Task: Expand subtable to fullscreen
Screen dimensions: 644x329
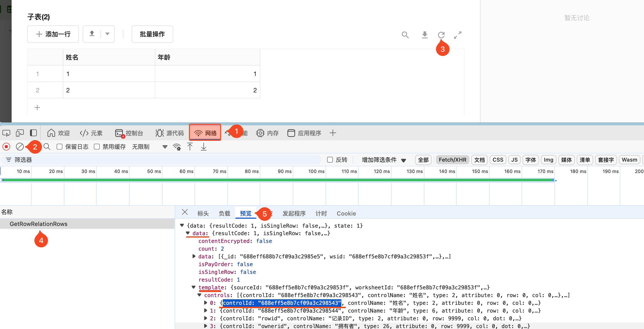Action: 457,35
